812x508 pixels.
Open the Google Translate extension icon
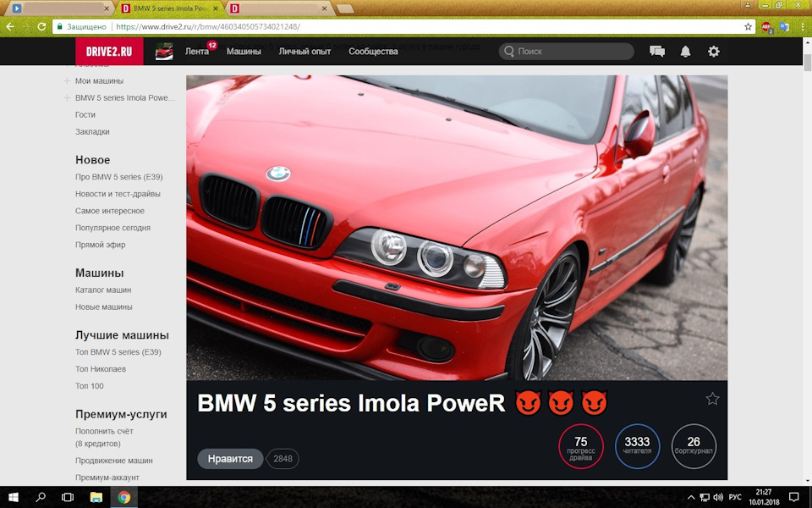(x=785, y=27)
